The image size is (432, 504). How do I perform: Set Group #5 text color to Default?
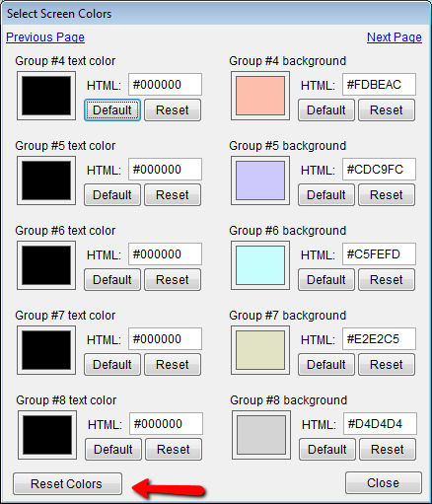(112, 195)
